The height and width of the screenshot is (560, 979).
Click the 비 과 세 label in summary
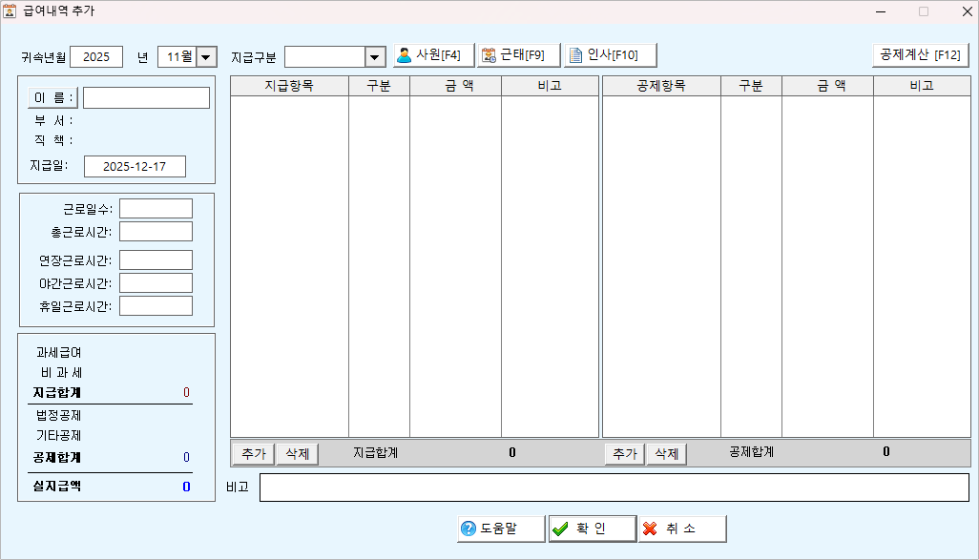click(x=61, y=373)
